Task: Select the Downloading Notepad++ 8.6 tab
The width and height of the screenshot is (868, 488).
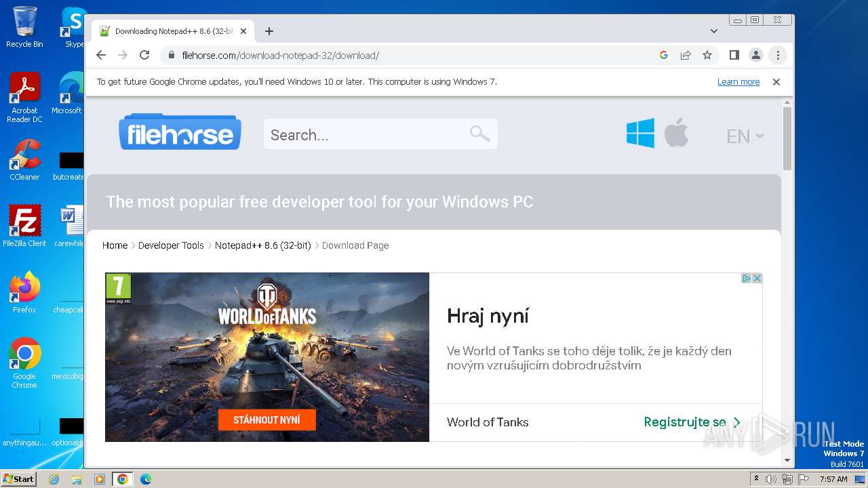Action: coord(173,31)
